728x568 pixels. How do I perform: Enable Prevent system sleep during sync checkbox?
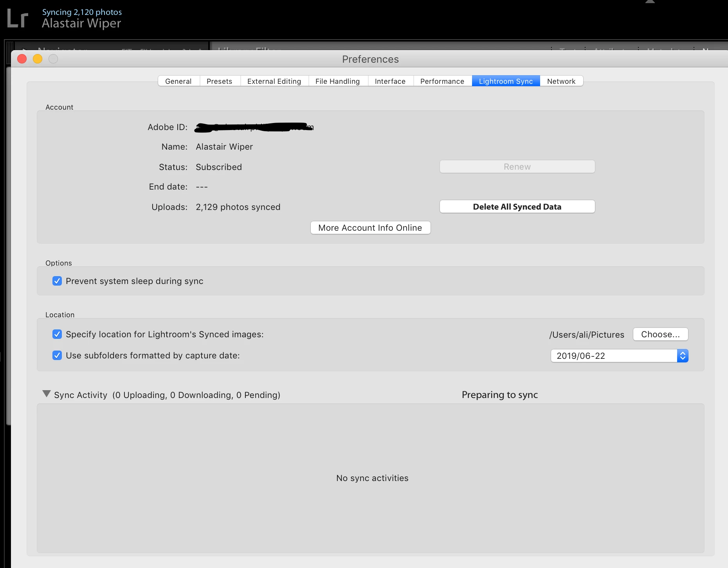[x=57, y=281]
